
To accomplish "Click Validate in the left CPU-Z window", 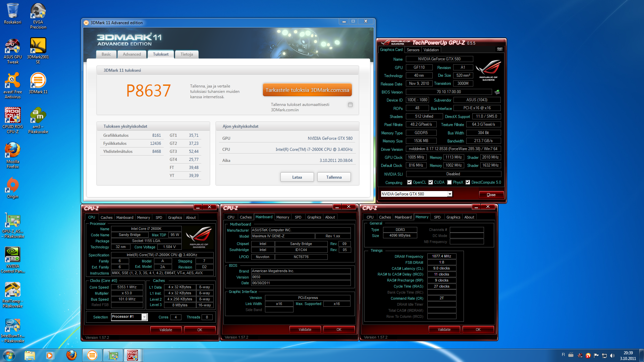I will (x=166, y=330).
